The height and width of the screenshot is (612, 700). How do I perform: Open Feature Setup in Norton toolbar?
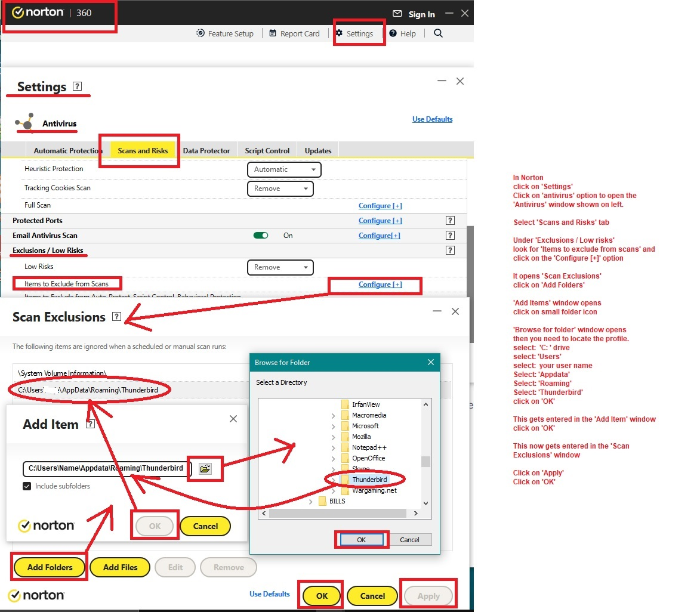click(225, 33)
